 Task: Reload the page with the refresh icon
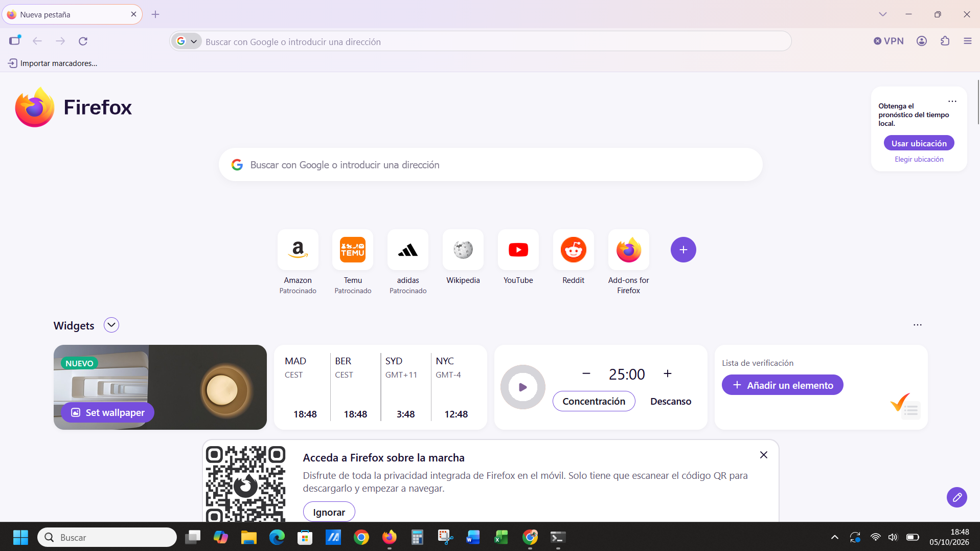pos(83,41)
